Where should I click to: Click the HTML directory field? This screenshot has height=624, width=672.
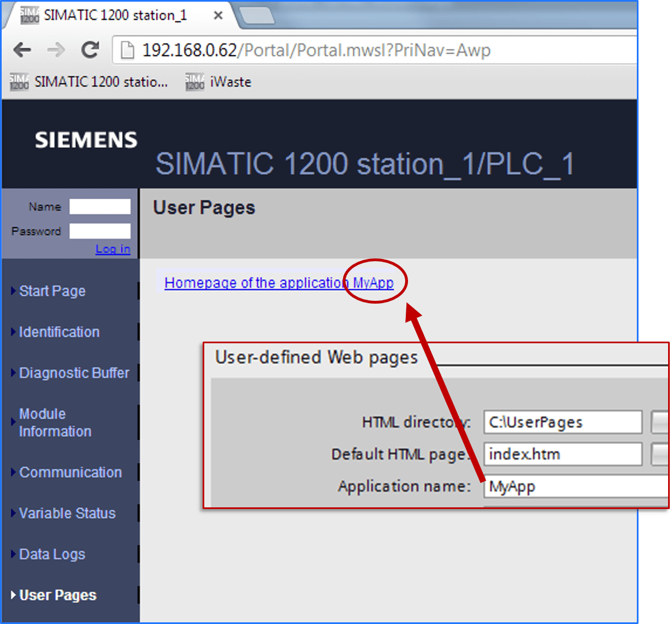coord(563,422)
